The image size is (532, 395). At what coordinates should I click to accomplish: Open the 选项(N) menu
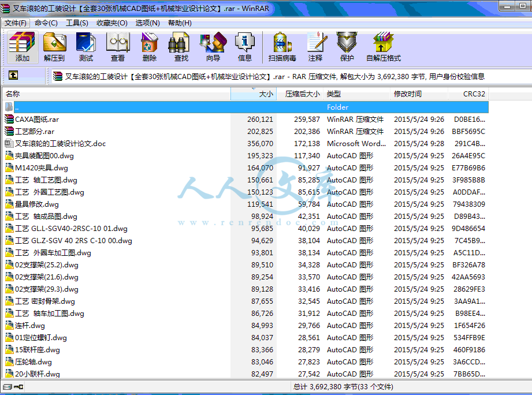pos(148,23)
